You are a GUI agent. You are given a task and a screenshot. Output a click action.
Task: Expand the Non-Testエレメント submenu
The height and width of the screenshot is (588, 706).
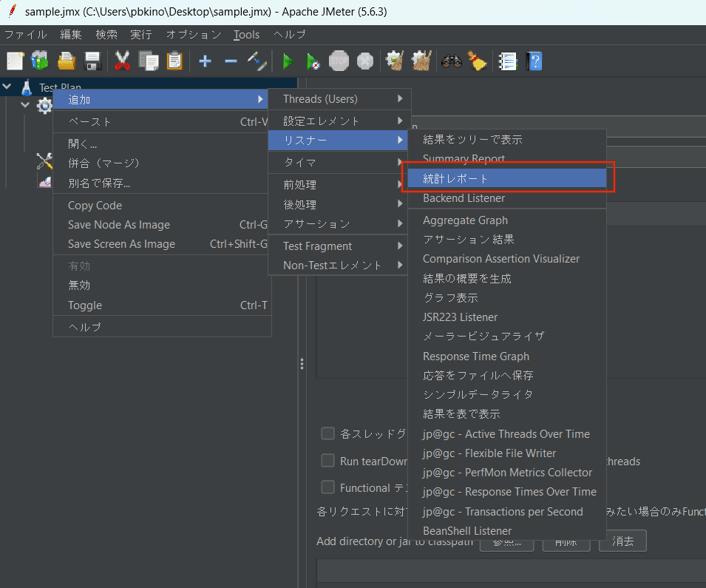point(338,266)
